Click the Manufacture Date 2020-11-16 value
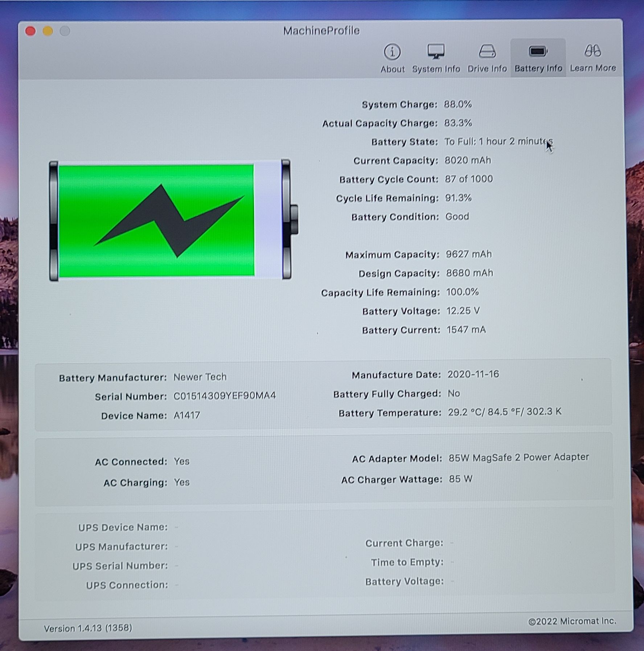 click(473, 374)
